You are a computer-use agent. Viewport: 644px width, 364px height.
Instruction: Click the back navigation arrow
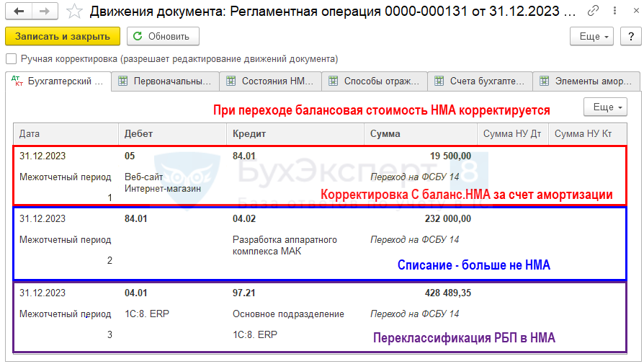[x=19, y=12]
